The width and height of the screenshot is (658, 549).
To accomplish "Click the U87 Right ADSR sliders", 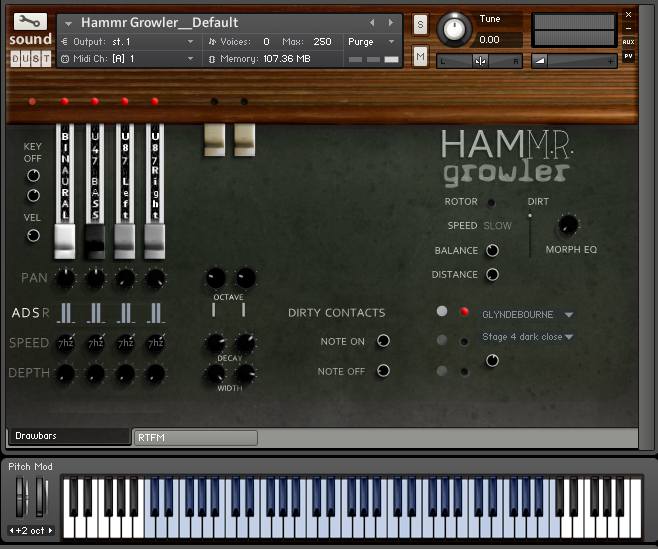I will point(156,313).
